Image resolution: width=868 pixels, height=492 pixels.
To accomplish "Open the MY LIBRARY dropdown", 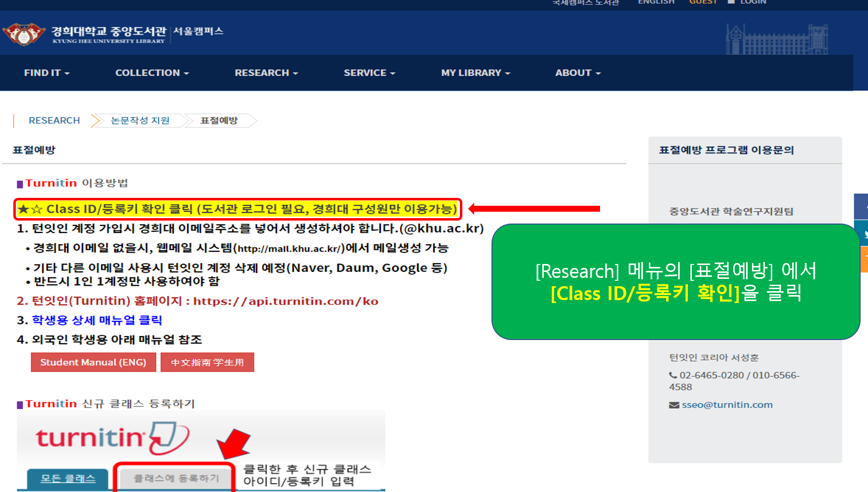I will [x=476, y=73].
